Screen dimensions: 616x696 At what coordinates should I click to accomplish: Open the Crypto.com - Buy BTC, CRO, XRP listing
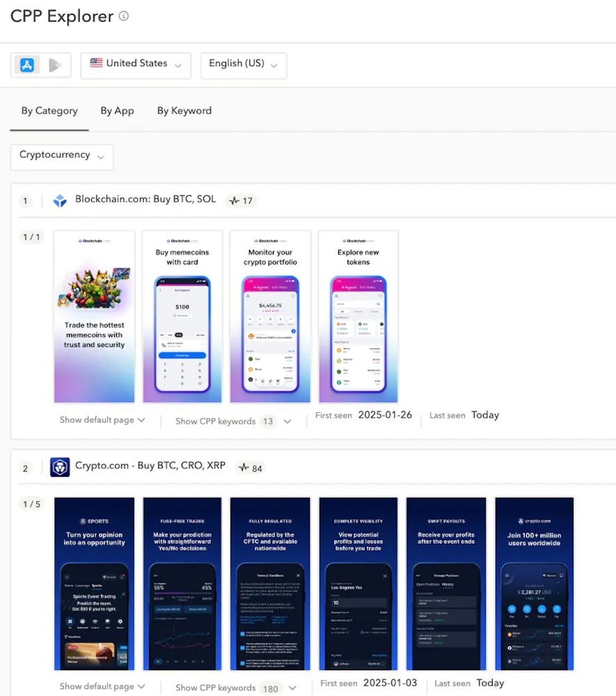point(150,466)
